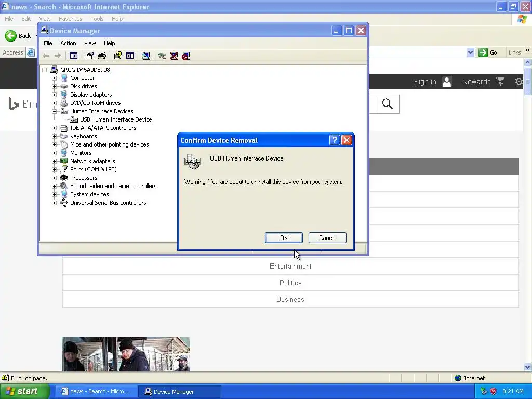Viewport: 532px width, 399px height.
Task: Open Device Manager View menu
Action: coord(90,43)
